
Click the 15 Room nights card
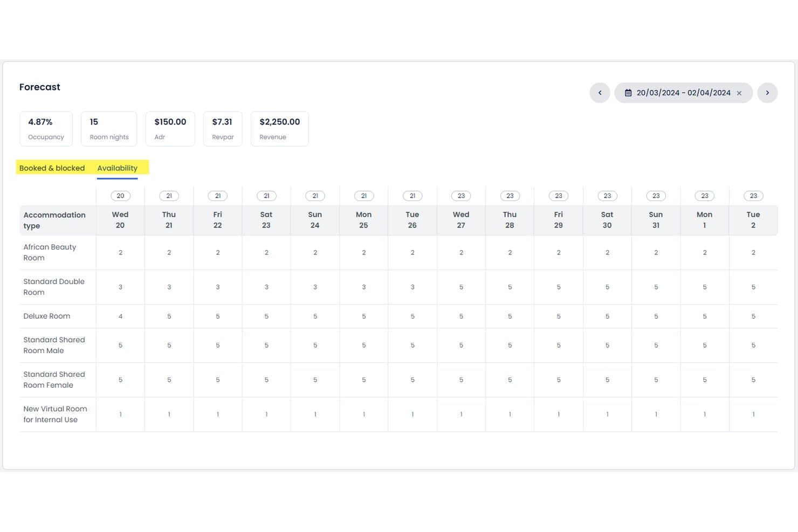tap(109, 129)
